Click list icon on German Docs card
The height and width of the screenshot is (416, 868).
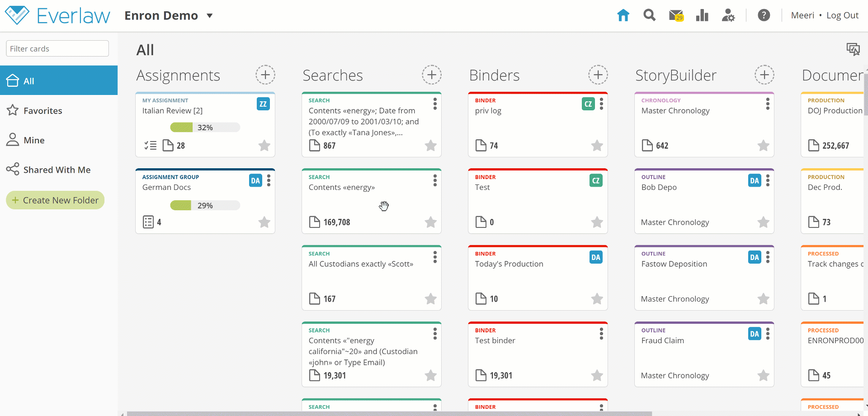click(x=148, y=222)
